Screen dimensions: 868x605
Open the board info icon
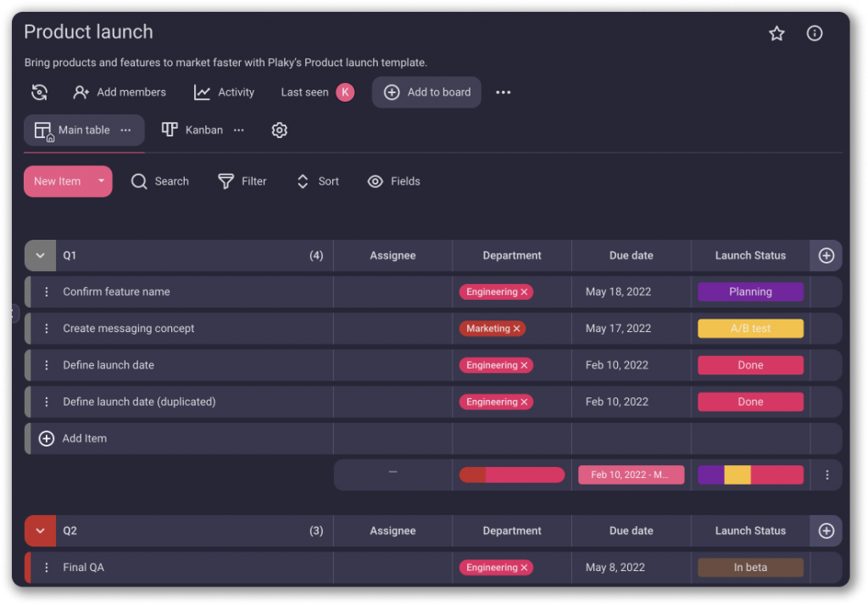point(815,34)
